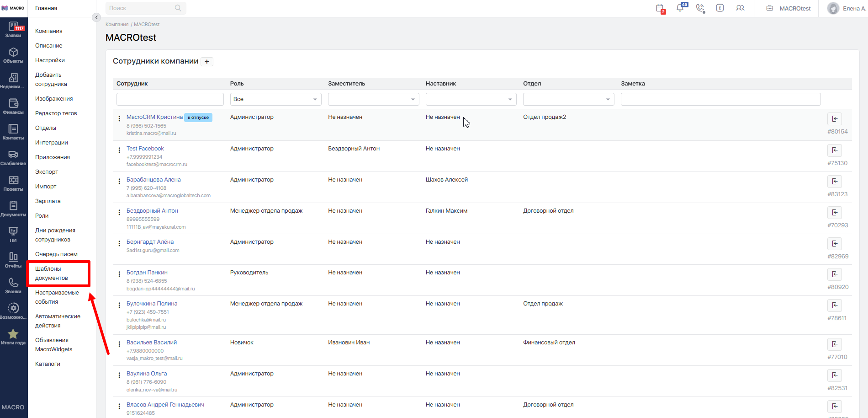Open the Бездворный Антон employee link
The height and width of the screenshot is (418, 868).
click(152, 211)
